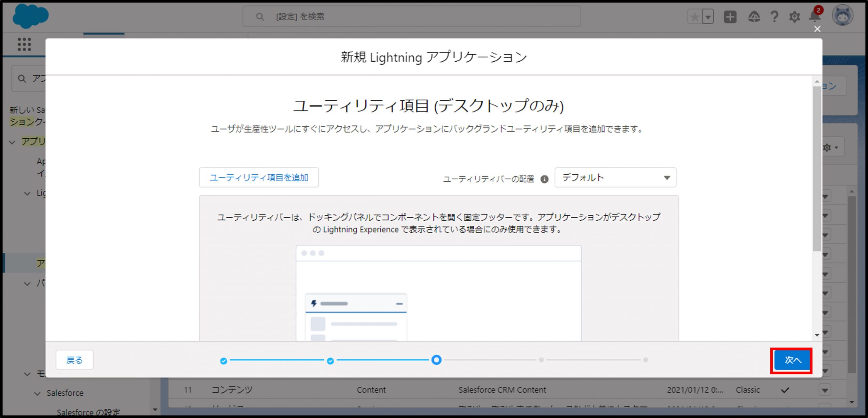Click the Salesforce cloud logo
The height and width of the screenshot is (418, 868).
30,16
